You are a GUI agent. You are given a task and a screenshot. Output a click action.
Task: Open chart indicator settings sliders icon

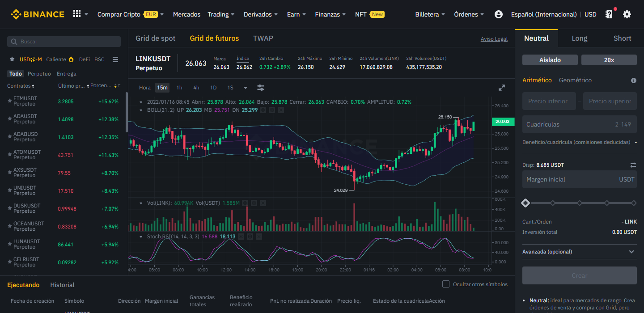[261, 88]
